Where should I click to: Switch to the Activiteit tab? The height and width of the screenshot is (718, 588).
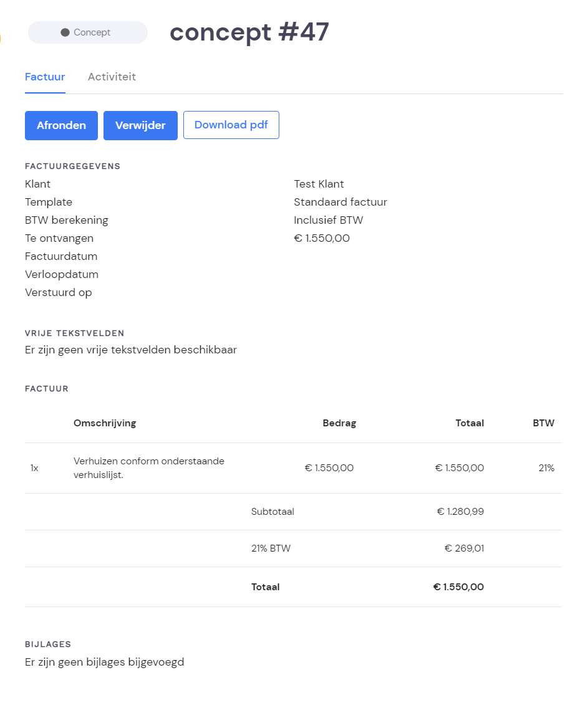112,77
